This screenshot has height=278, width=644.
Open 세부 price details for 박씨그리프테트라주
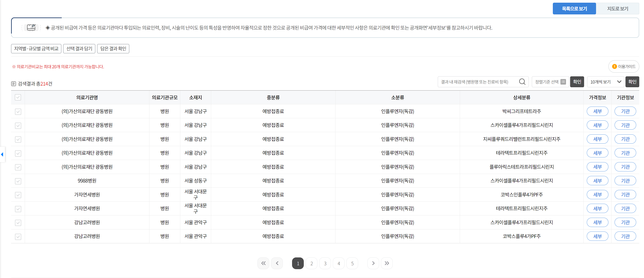pyautogui.click(x=597, y=111)
